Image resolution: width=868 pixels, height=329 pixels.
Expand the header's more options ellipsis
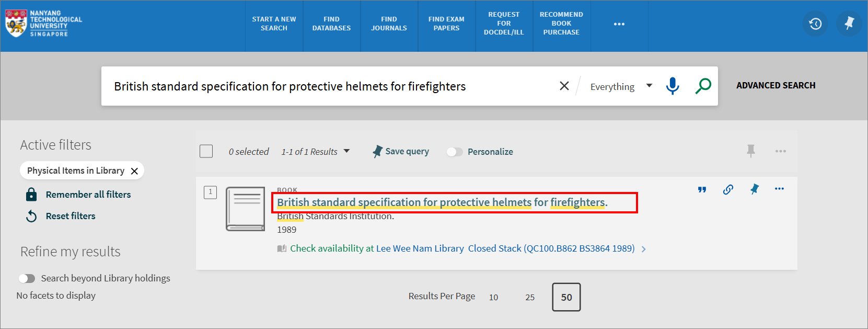pyautogui.click(x=619, y=24)
